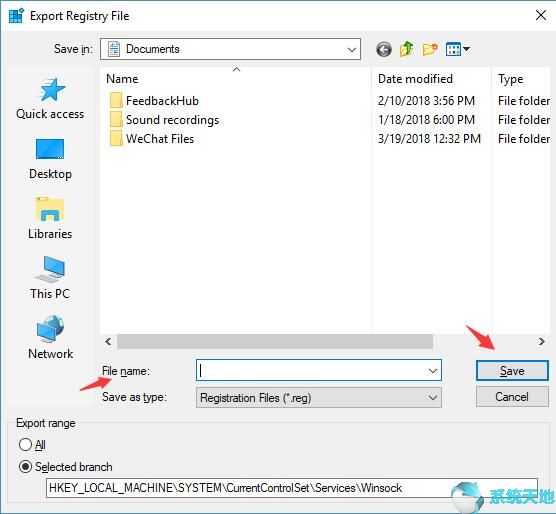Select the Sound recordings folder icon
Viewport: 556px width, 514px height.
(116, 120)
